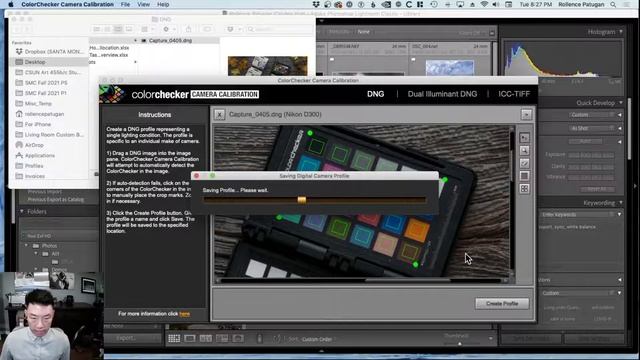Screen dimensions: 640x360
Task: Open Wi-Fi status in menu bar
Action: (x=484, y=4)
